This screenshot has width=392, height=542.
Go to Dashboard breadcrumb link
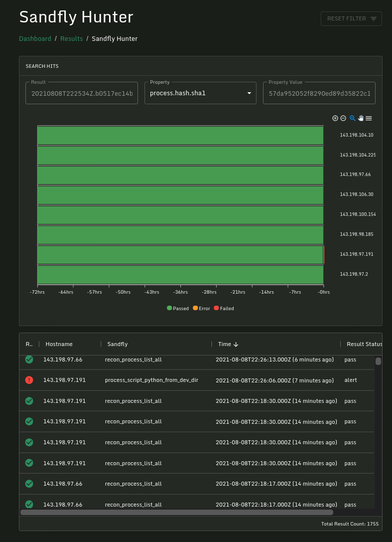35,39
